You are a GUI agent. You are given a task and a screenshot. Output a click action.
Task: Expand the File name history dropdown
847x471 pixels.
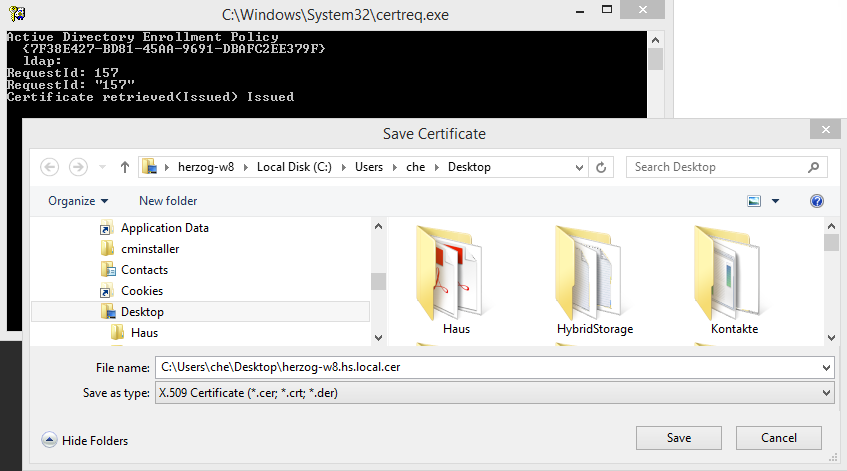(x=826, y=368)
